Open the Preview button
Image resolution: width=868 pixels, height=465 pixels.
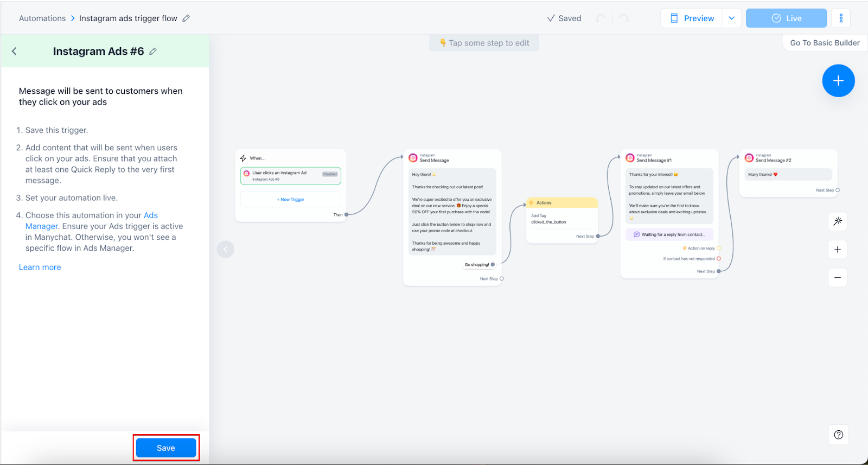tap(692, 18)
